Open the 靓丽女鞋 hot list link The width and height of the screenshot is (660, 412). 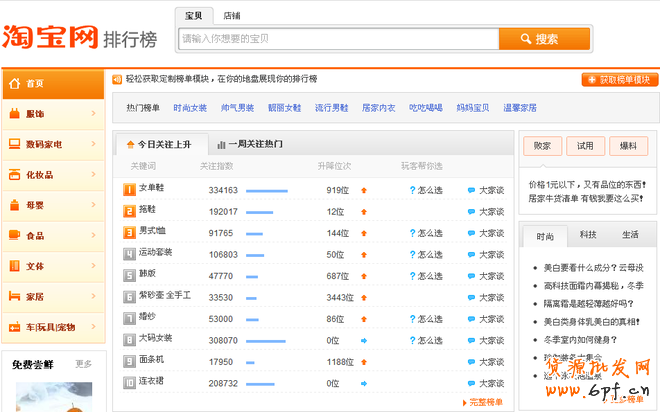285,108
